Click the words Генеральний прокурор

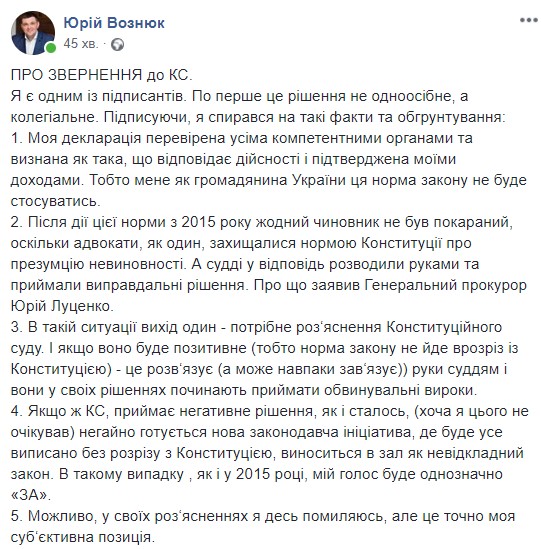click(x=446, y=285)
